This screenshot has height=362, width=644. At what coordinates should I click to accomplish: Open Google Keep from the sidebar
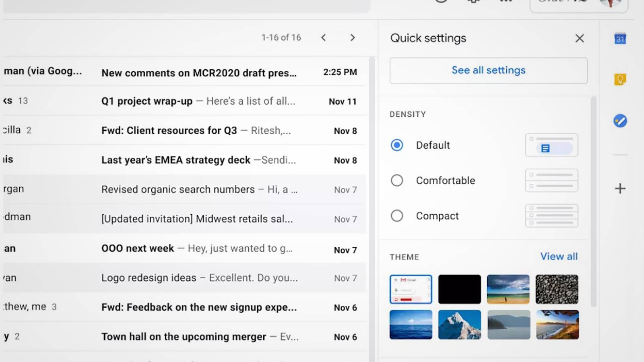[x=620, y=79]
